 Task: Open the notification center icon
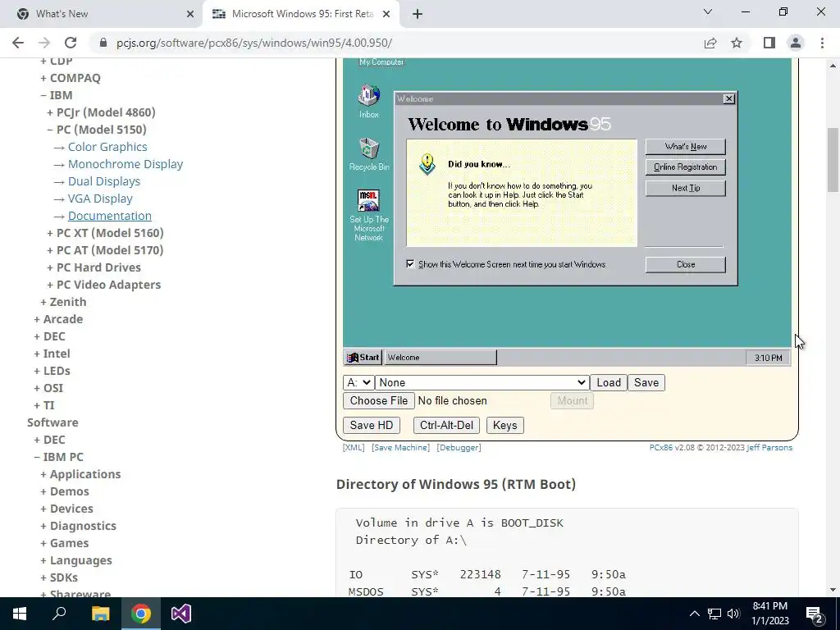pos(815,614)
